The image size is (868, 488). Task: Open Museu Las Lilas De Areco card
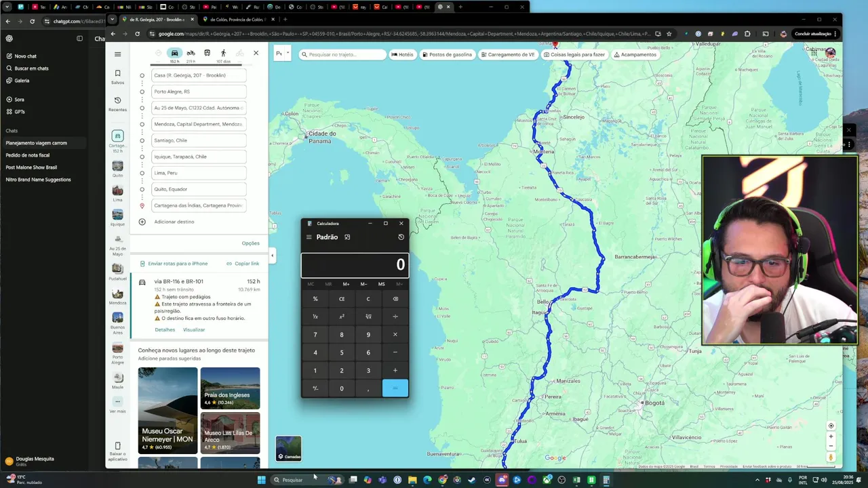pyautogui.click(x=230, y=433)
